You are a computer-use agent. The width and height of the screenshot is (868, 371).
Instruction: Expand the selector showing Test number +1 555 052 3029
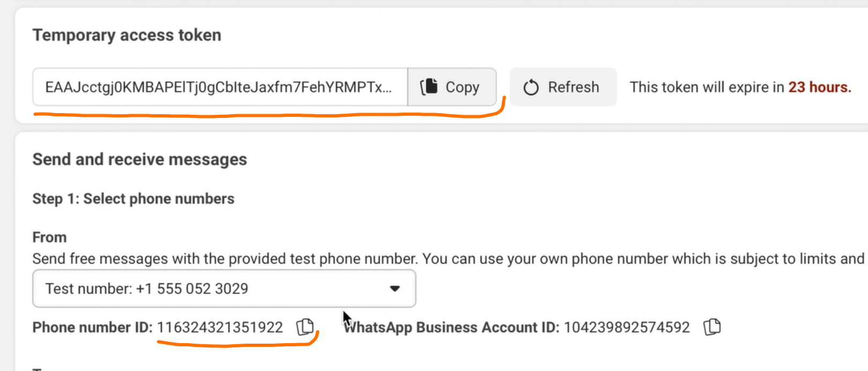(x=224, y=288)
